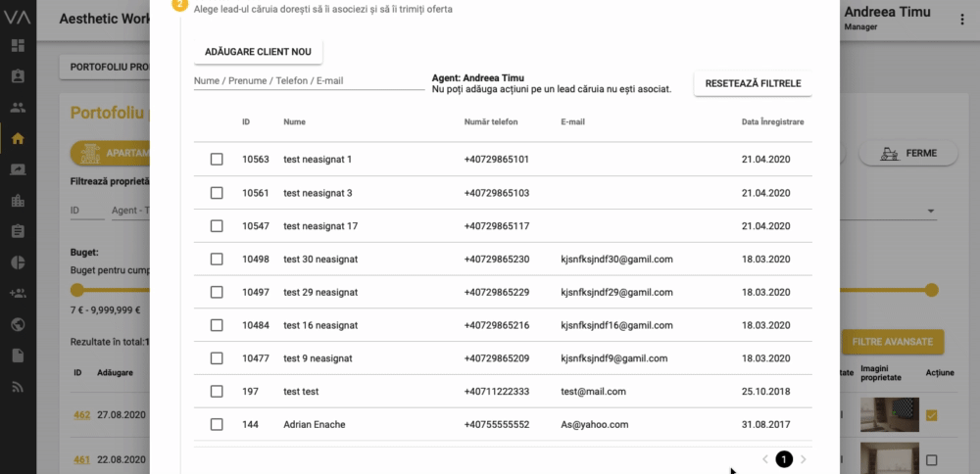Screen dimensions: 980x474
Task: Select the FERME property category tab
Action: (907, 154)
